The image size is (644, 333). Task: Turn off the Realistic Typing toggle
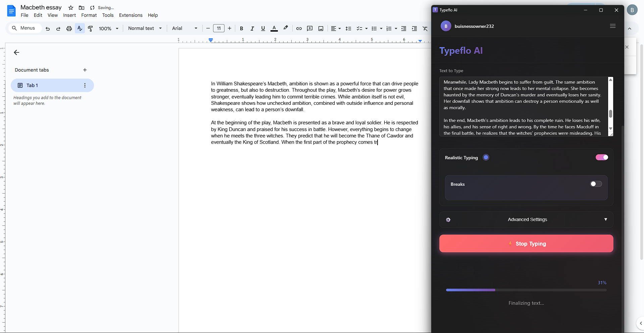tap(601, 157)
